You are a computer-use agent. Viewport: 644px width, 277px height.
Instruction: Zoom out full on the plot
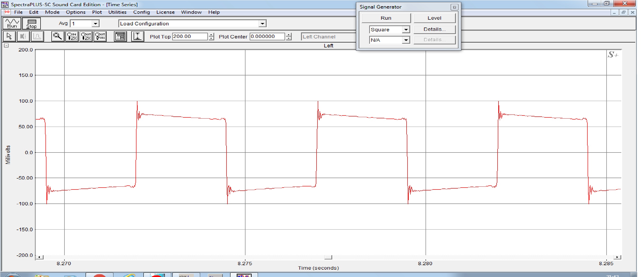coord(100,37)
